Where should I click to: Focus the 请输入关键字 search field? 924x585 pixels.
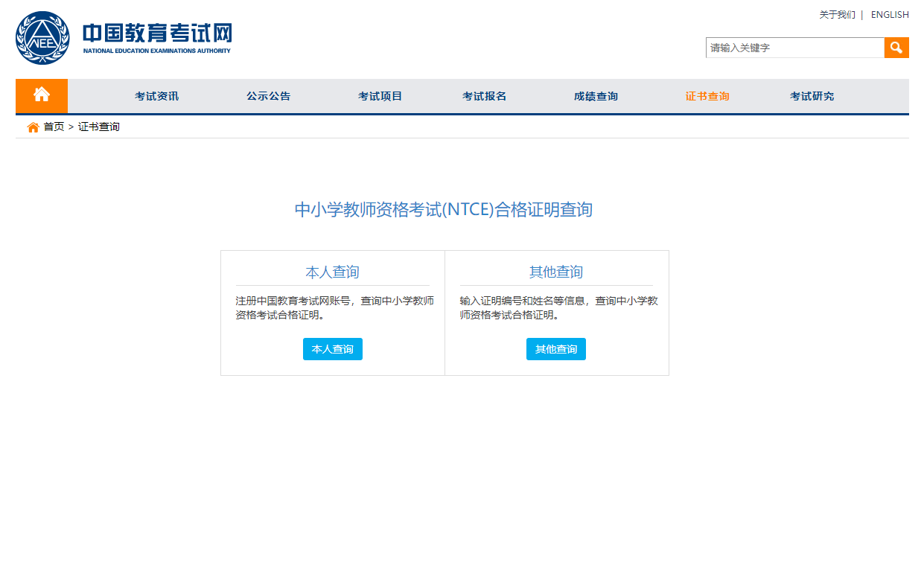(x=794, y=48)
